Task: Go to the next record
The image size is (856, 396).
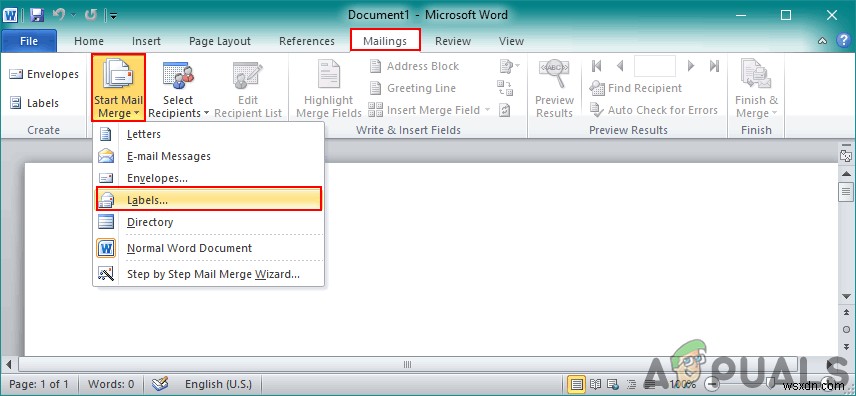Action: 691,66
